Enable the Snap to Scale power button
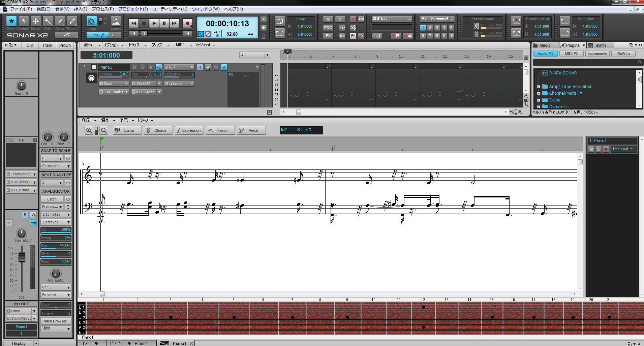This screenshot has width=644, height=346. pos(68,158)
